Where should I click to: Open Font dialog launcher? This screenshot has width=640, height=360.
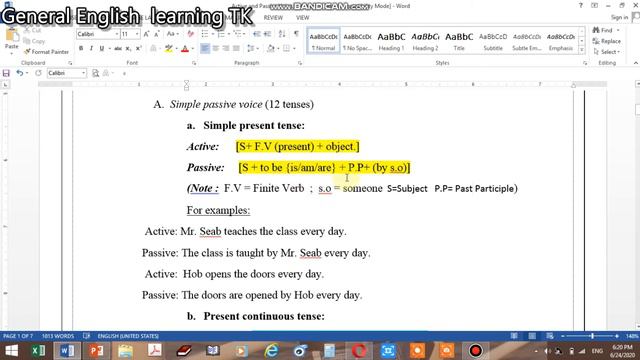[x=194, y=63]
